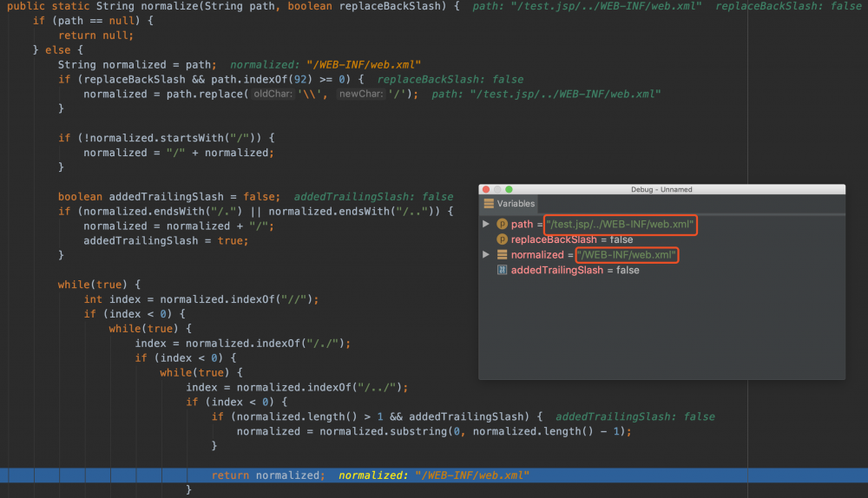Zoom the Debug window with green button
This screenshot has width=868, height=498.
tap(509, 189)
